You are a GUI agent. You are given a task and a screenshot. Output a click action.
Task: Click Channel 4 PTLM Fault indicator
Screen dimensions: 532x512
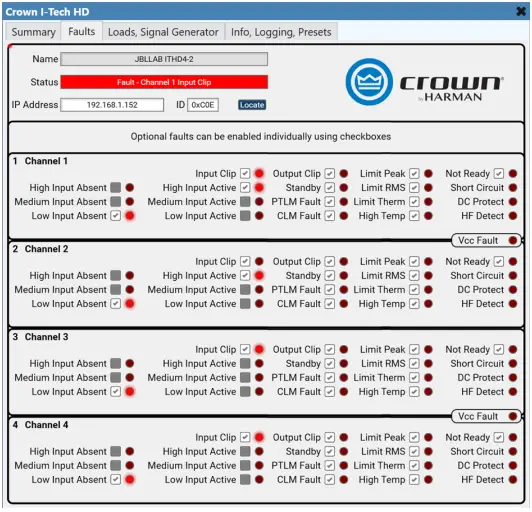pos(344,466)
